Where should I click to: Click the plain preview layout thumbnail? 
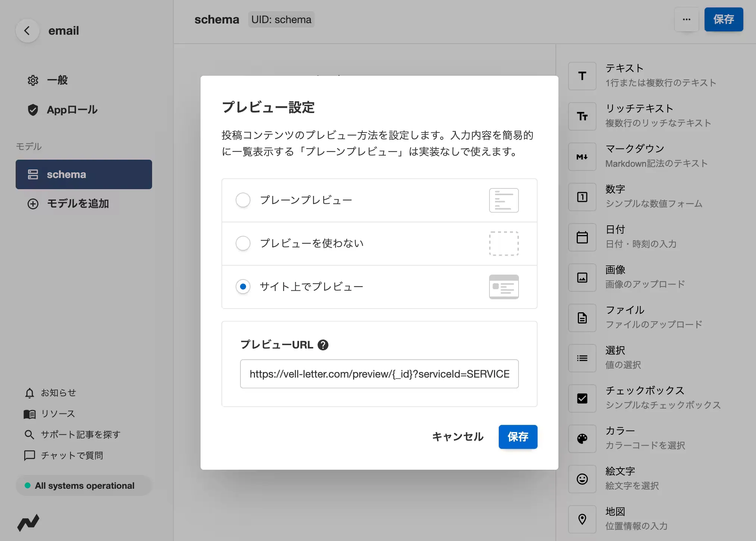tap(504, 200)
